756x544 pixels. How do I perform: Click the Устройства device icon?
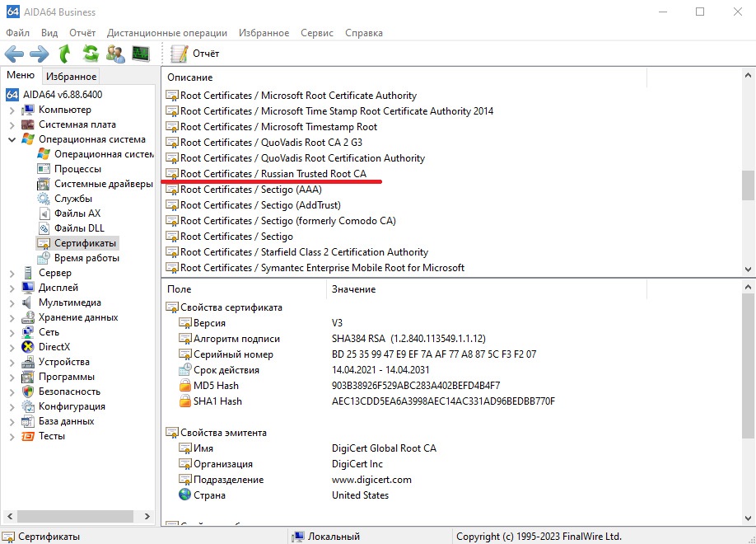click(x=28, y=362)
